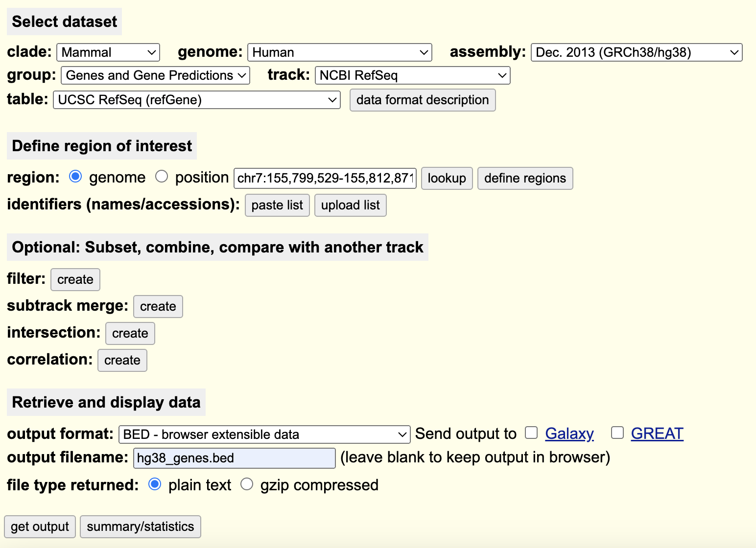
Task: Select the position region radio button
Action: click(162, 177)
